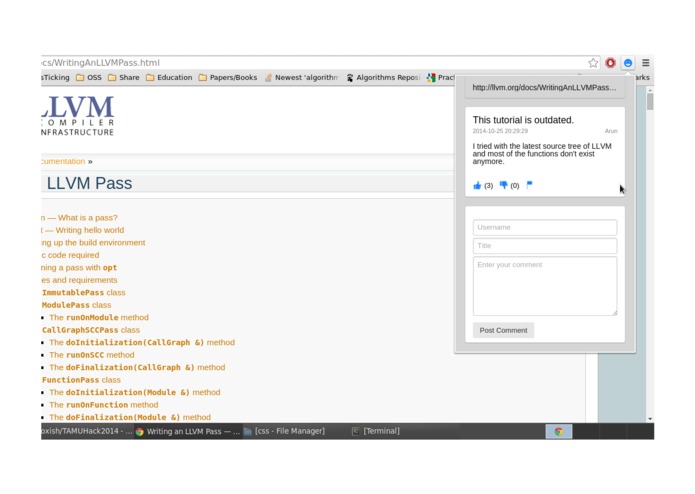This screenshot has height=494, width=695.
Task: Open doInitialization(Module &) method link
Action: click(x=135, y=393)
